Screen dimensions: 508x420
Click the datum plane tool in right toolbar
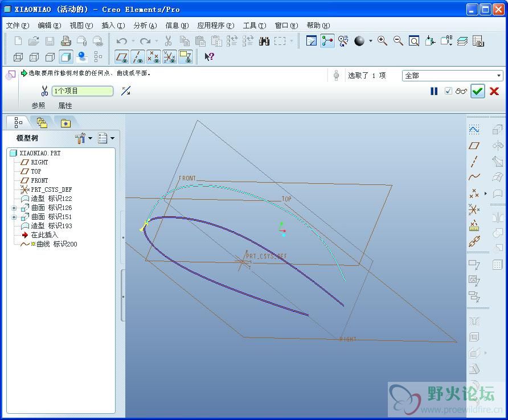click(x=474, y=146)
